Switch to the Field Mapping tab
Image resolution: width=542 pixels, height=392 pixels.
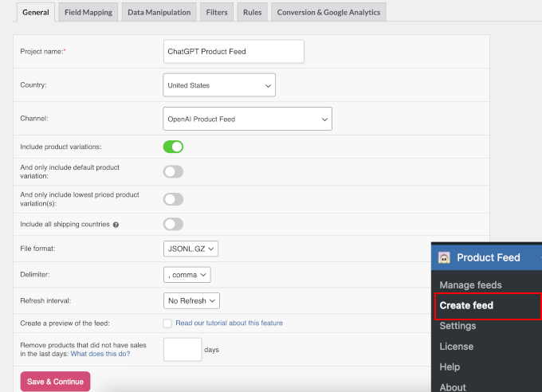(x=88, y=13)
